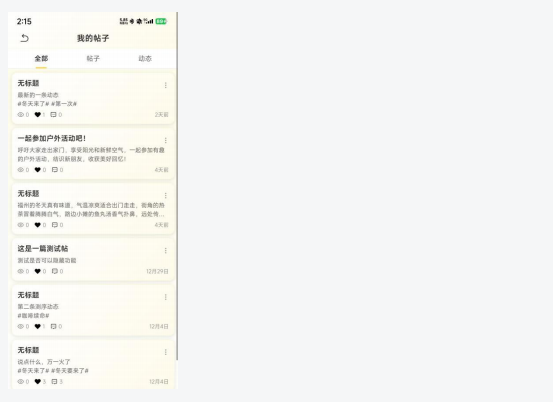Tap the comment icon on the 第二条 post
This screenshot has width=553, height=403.
[53, 326]
